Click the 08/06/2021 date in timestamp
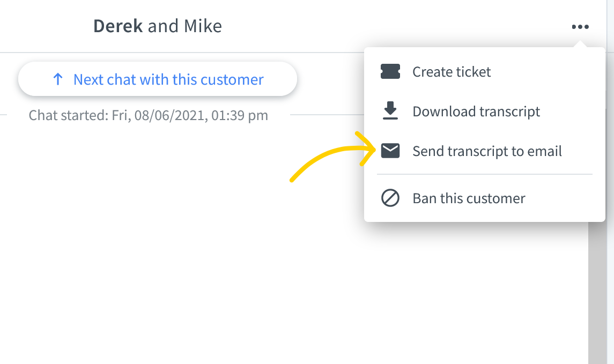Viewport: 614px width, 364px height. coord(171,115)
